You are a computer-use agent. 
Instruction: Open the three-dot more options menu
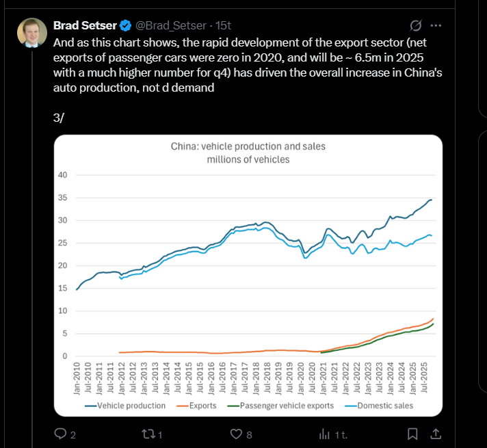point(436,26)
